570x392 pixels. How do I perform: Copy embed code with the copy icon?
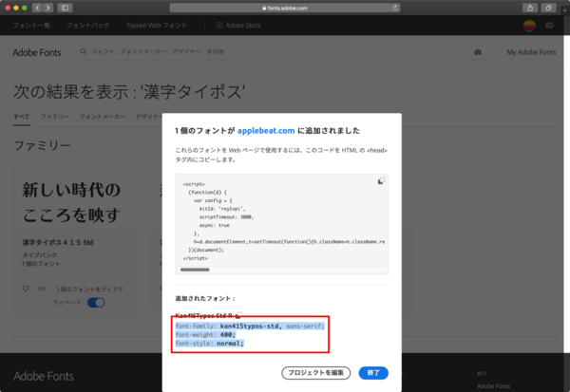[381, 181]
